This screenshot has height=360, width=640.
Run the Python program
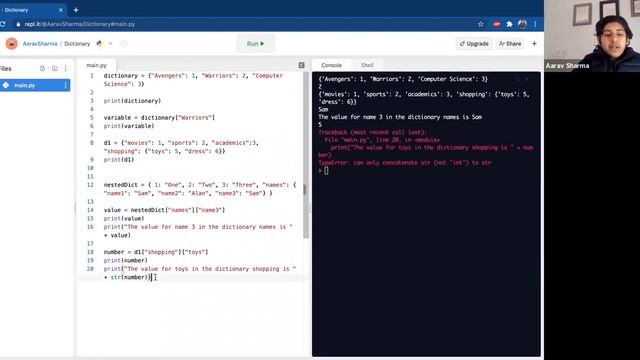pyautogui.click(x=256, y=44)
